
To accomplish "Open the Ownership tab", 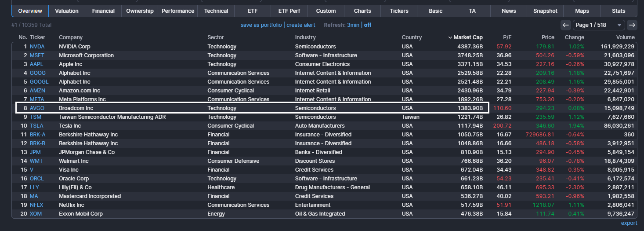I will pos(140,11).
